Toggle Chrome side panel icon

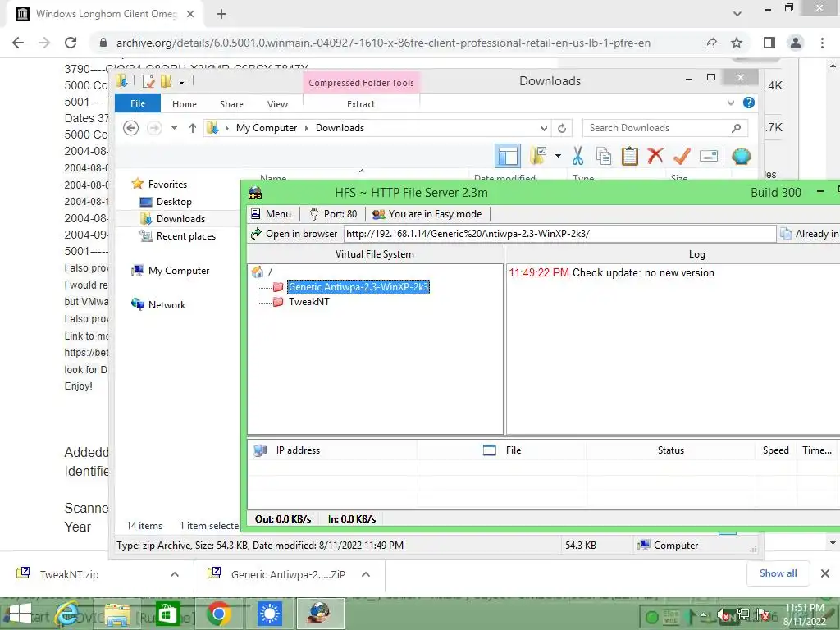(x=769, y=43)
